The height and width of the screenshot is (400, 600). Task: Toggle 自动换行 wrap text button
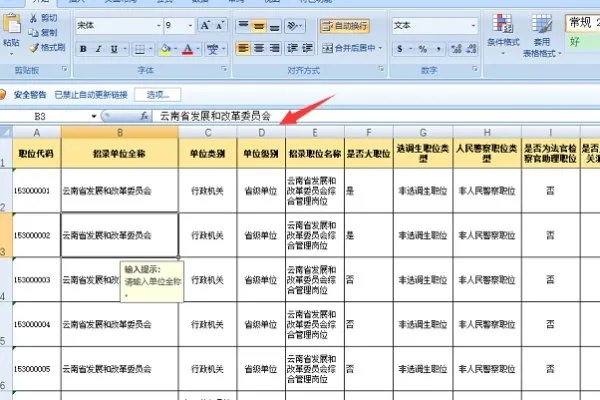(x=345, y=26)
